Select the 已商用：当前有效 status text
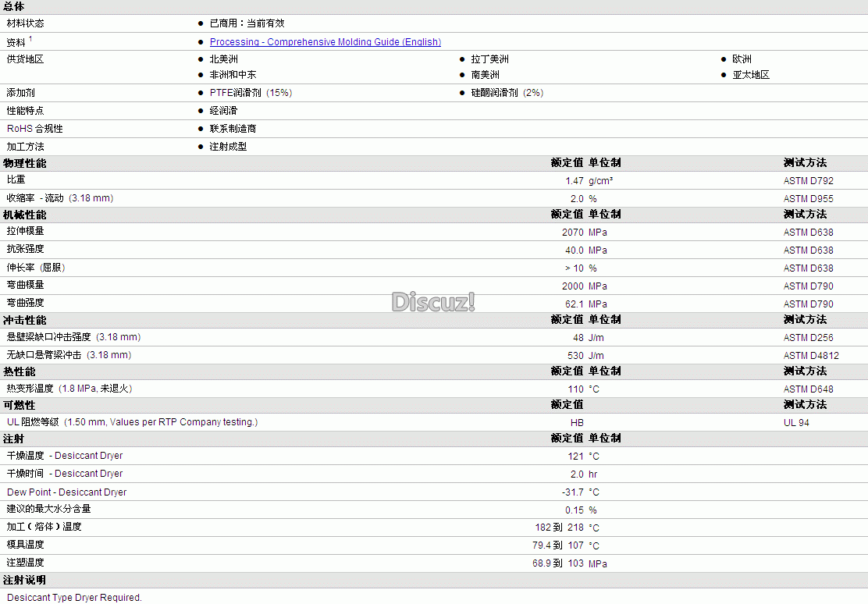The image size is (868, 604). coord(247,23)
